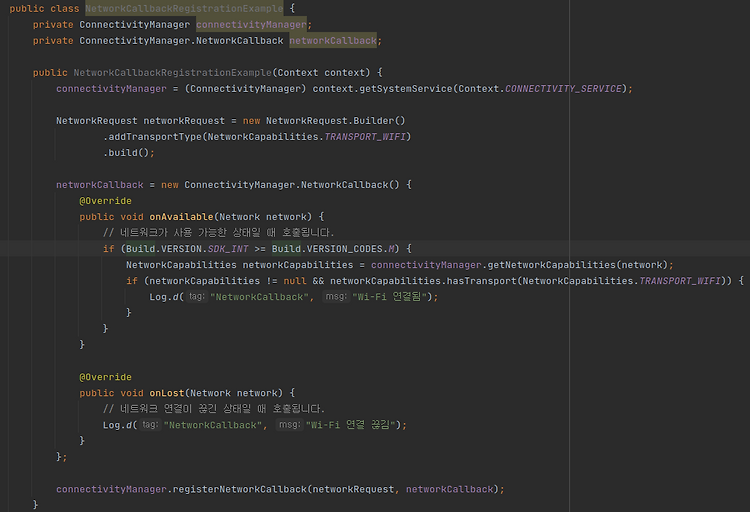Click the networkCallback argument in registerNetworkCallback
This screenshot has height=512, width=750.
coord(449,489)
